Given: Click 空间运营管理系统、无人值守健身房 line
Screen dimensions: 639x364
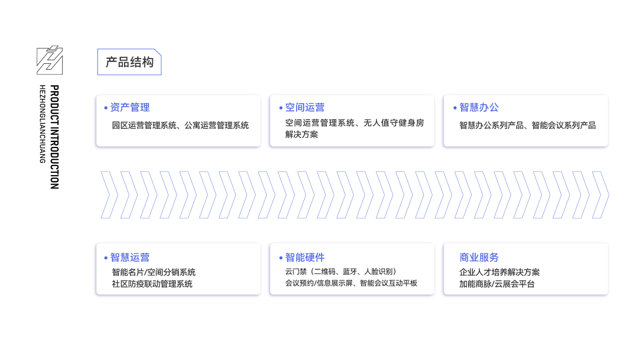Looking at the screenshot, I should pyautogui.click(x=355, y=123).
